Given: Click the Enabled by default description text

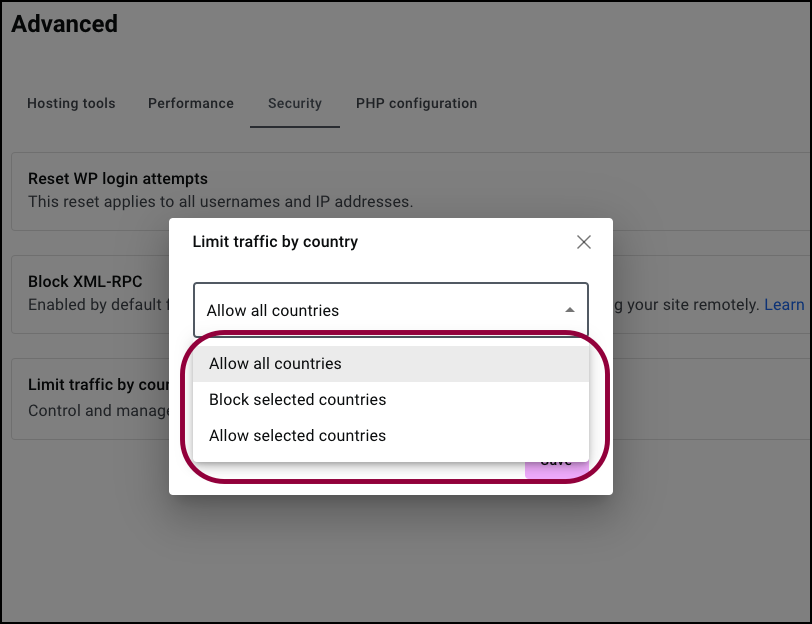Looking at the screenshot, I should click(98, 304).
